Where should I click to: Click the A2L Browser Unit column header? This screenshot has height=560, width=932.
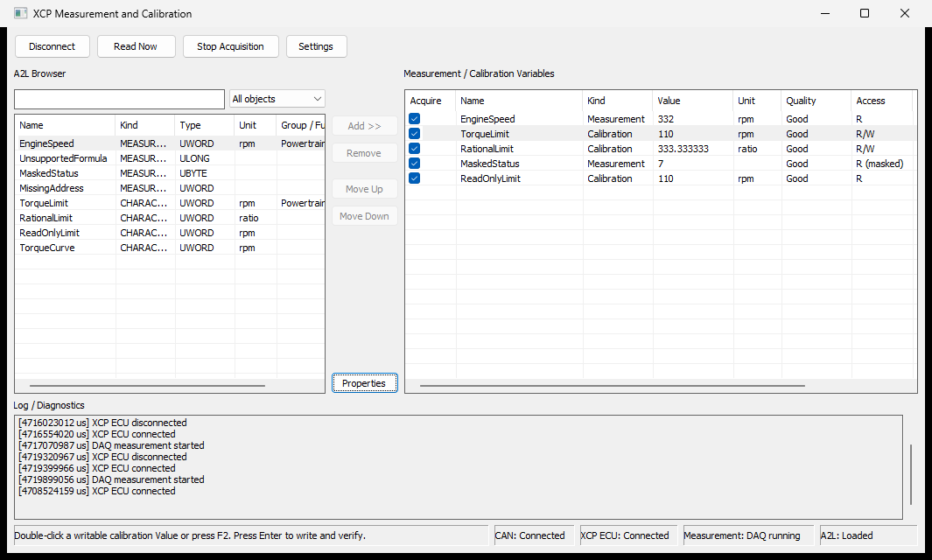point(256,125)
